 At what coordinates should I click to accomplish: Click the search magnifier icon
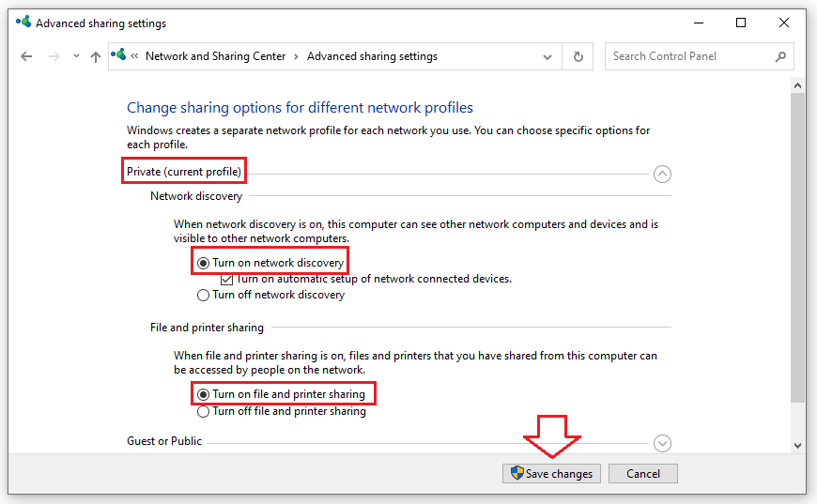(780, 56)
